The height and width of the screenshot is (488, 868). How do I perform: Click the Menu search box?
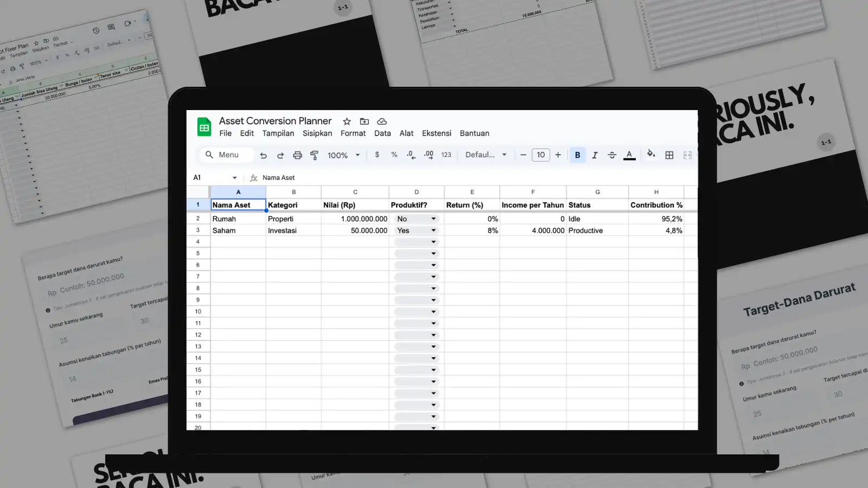[227, 155]
